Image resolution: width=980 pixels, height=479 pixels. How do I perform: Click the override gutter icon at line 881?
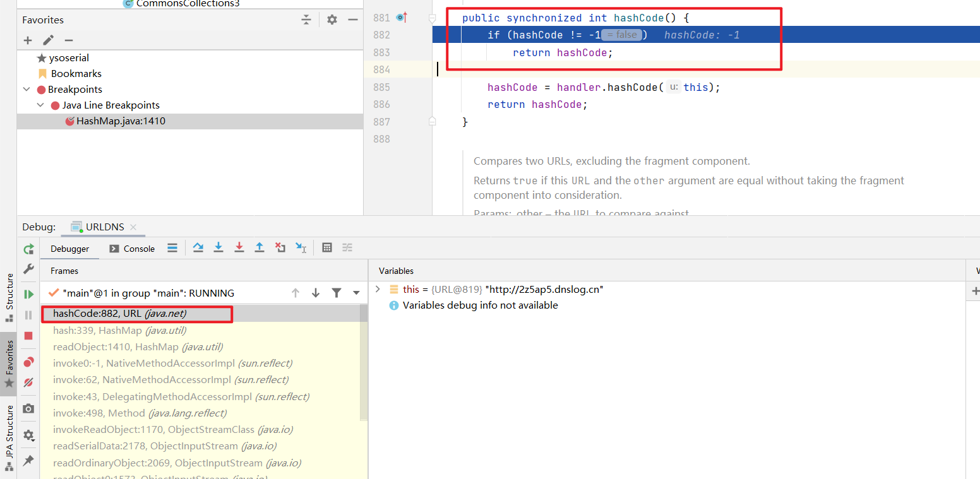401,18
